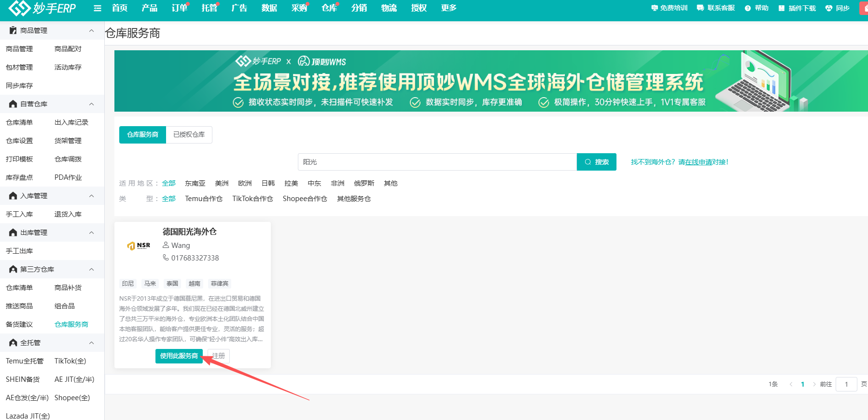This screenshot has height=420, width=868.
Task: Open 仓库调拨 in sidebar
Action: tap(68, 159)
